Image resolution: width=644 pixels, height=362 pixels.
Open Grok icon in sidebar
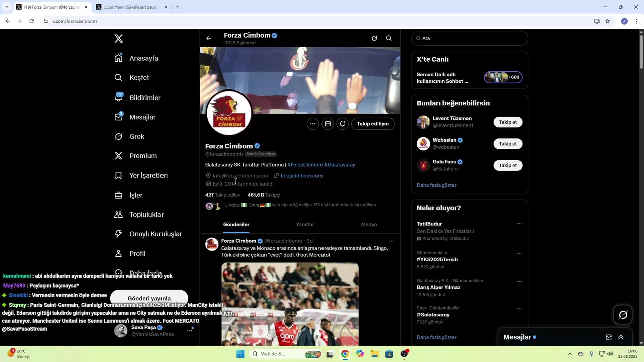tap(119, 136)
